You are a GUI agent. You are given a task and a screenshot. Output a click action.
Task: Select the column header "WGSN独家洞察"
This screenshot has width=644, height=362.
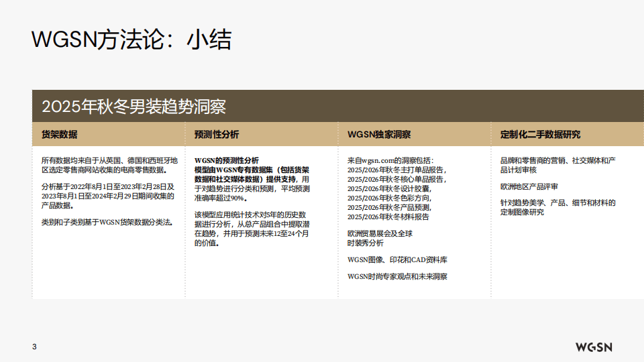(x=378, y=134)
